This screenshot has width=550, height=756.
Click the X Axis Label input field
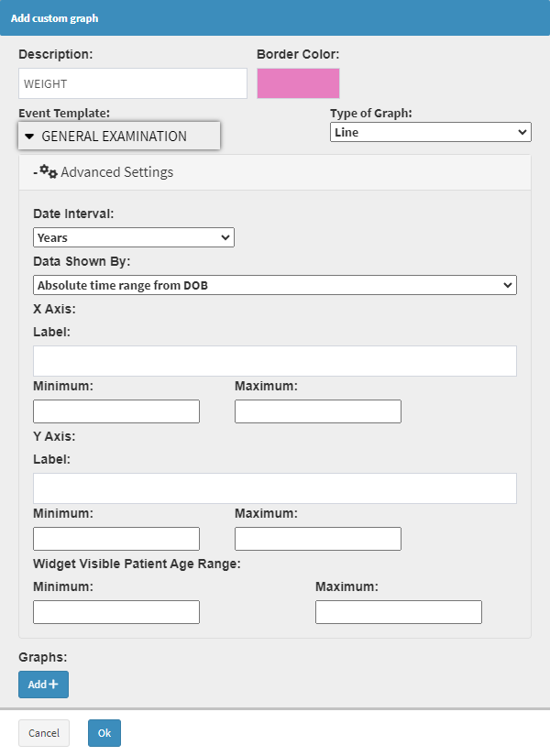(275, 361)
